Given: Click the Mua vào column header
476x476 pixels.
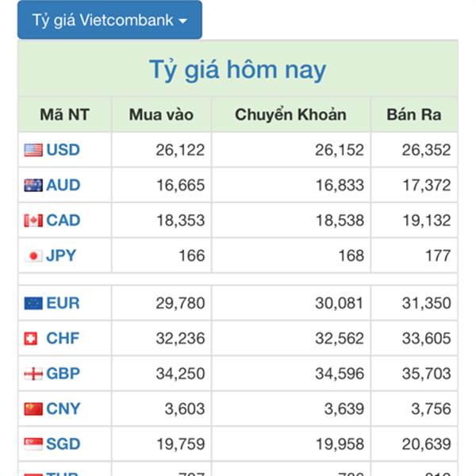Looking at the screenshot, I should pos(161,115).
